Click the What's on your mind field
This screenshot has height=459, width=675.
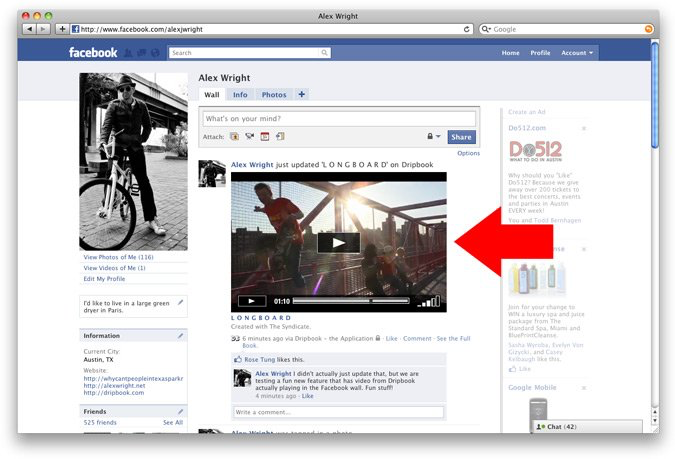[x=339, y=118]
